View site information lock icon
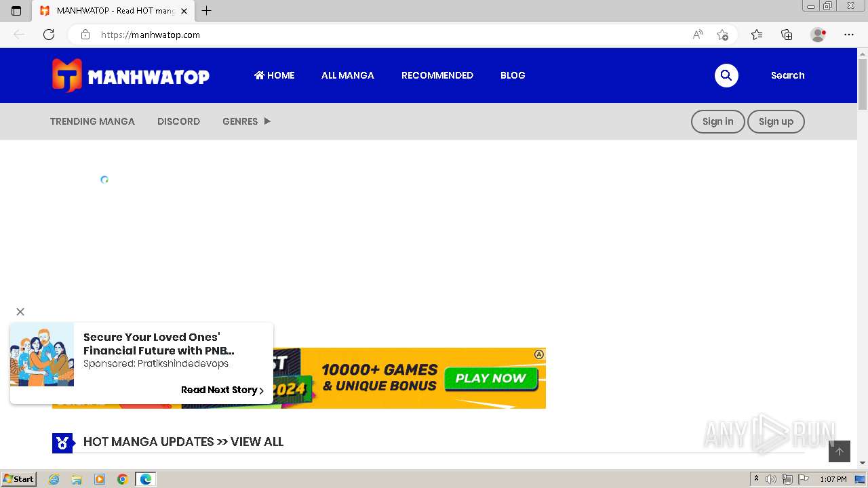This screenshot has width=868, height=488. point(85,35)
